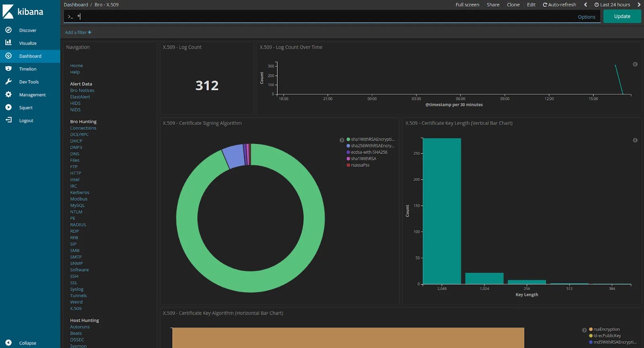This screenshot has width=644, height=348.
Task: Click rsaEncryption legend entry
Action: pyautogui.click(x=605, y=329)
